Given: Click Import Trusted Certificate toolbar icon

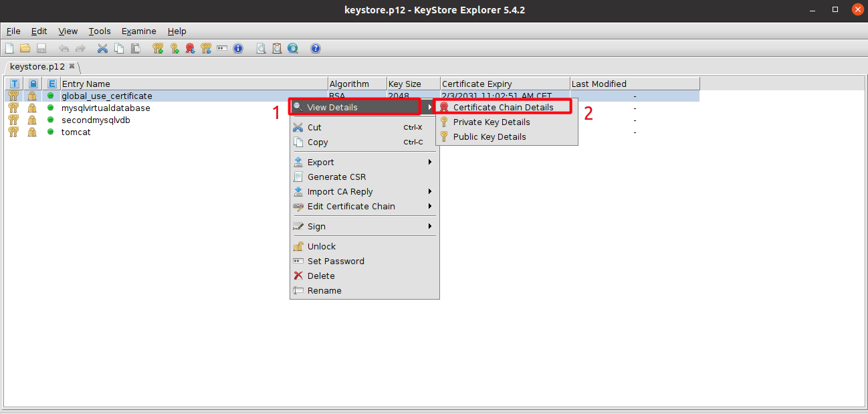Looking at the screenshot, I should click(190, 48).
